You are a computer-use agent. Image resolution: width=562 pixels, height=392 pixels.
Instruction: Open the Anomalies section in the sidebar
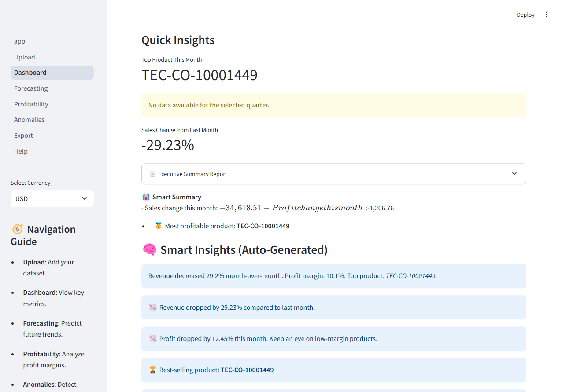pos(29,119)
